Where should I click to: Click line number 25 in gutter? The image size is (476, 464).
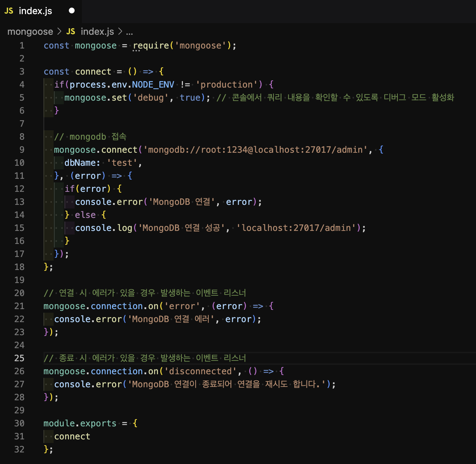point(19,358)
